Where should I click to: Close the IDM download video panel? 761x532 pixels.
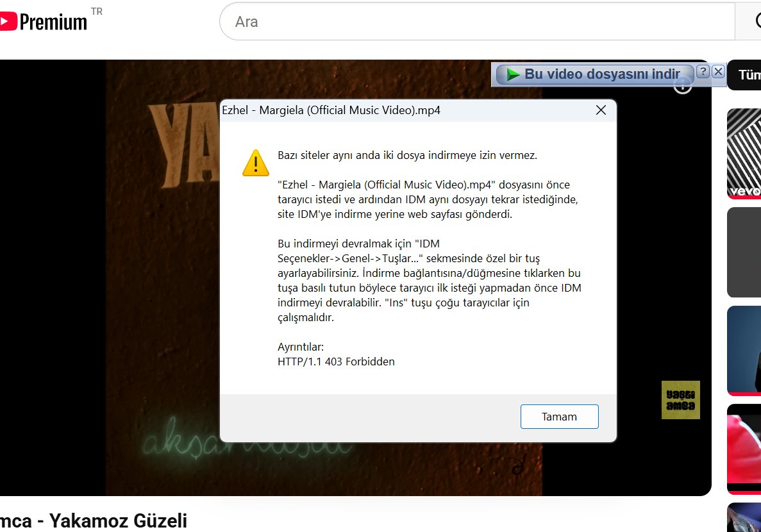tap(719, 71)
